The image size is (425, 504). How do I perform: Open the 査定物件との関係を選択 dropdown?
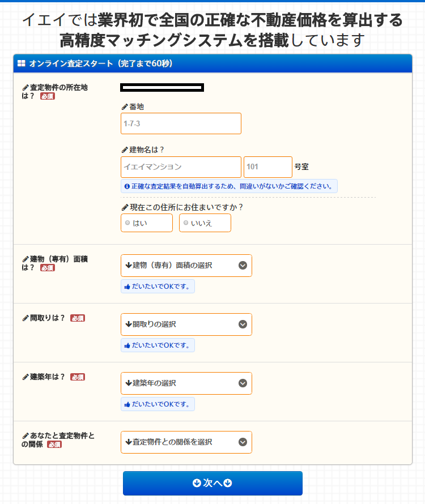pos(186,442)
